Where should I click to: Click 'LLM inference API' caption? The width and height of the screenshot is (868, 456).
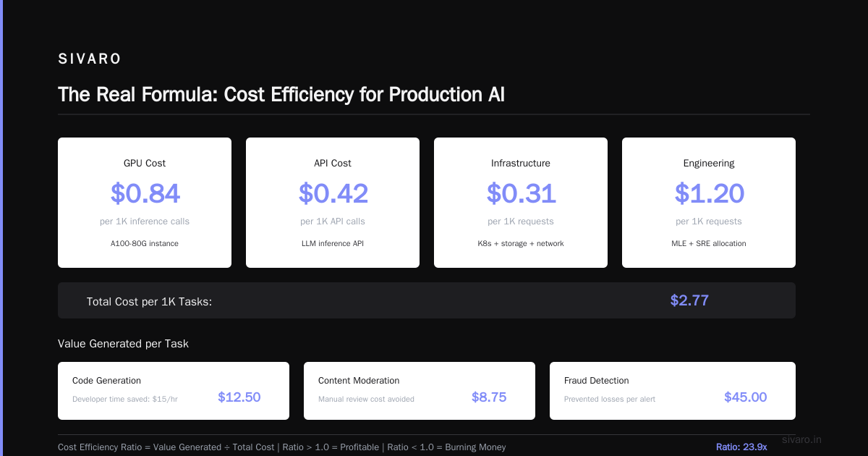click(333, 244)
